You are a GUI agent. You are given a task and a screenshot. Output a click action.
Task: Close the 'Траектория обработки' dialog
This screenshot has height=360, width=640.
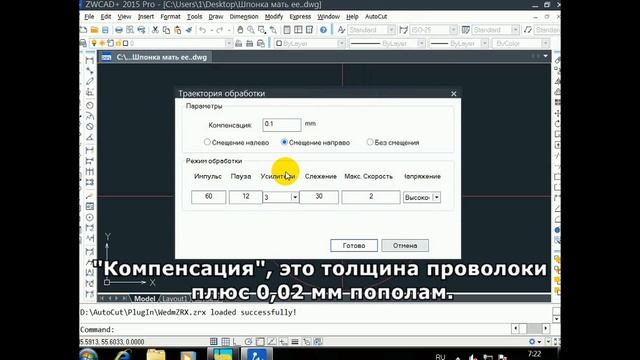453,93
